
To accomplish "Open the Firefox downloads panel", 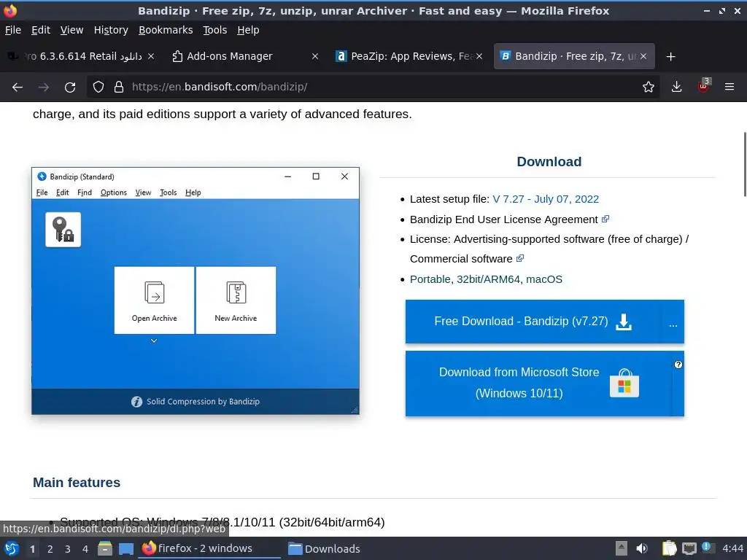I will point(676,87).
